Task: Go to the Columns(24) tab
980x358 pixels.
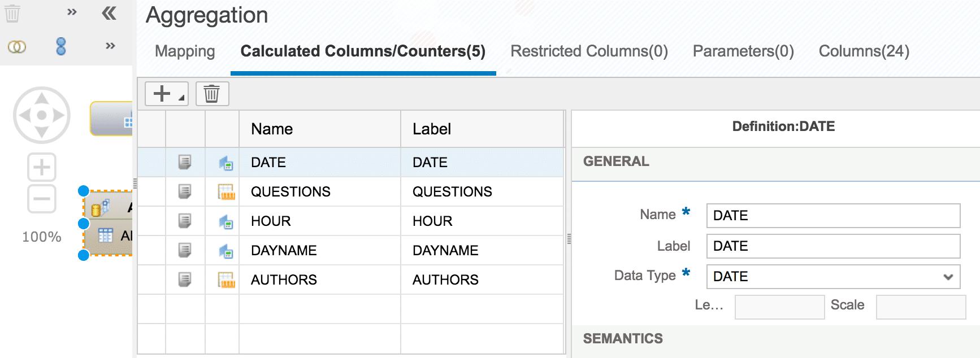Action: click(x=864, y=51)
